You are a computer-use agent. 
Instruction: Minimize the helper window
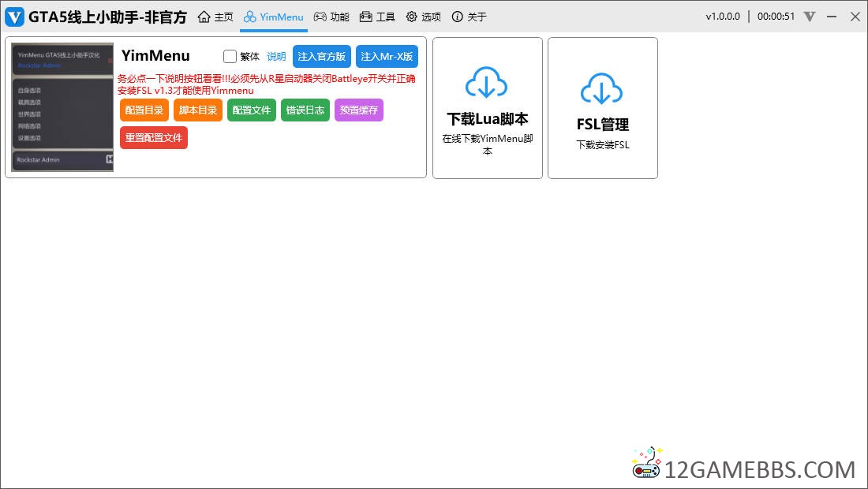point(832,17)
